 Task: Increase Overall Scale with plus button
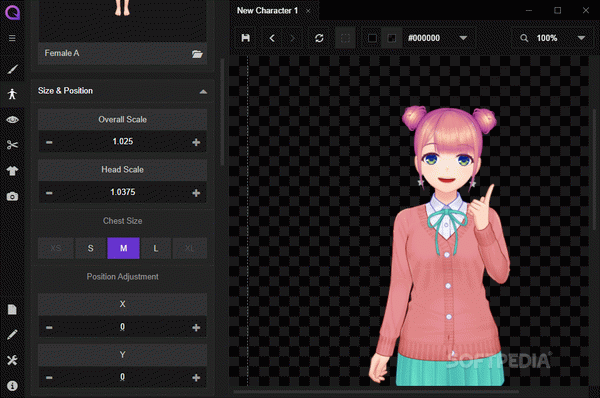click(x=196, y=142)
